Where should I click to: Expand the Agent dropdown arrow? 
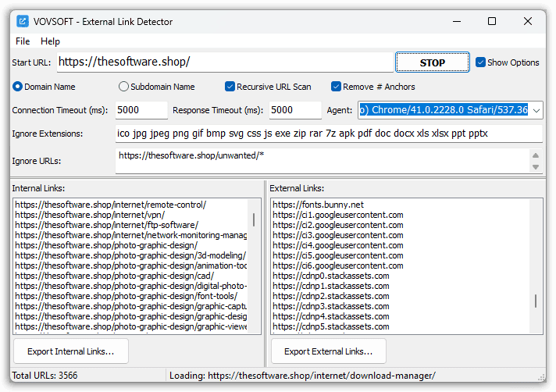tap(536, 110)
